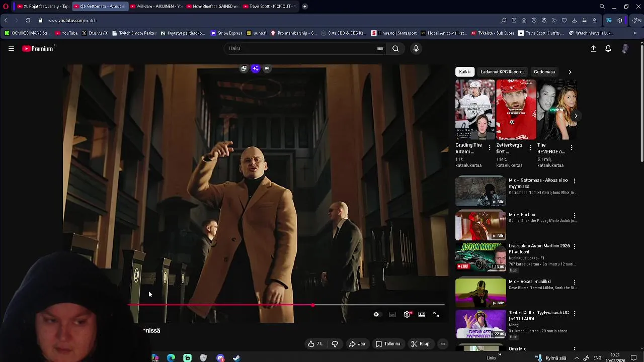The height and width of the screenshot is (362, 644).
Task: Enter fullscreen in the video player
Action: click(x=436, y=314)
